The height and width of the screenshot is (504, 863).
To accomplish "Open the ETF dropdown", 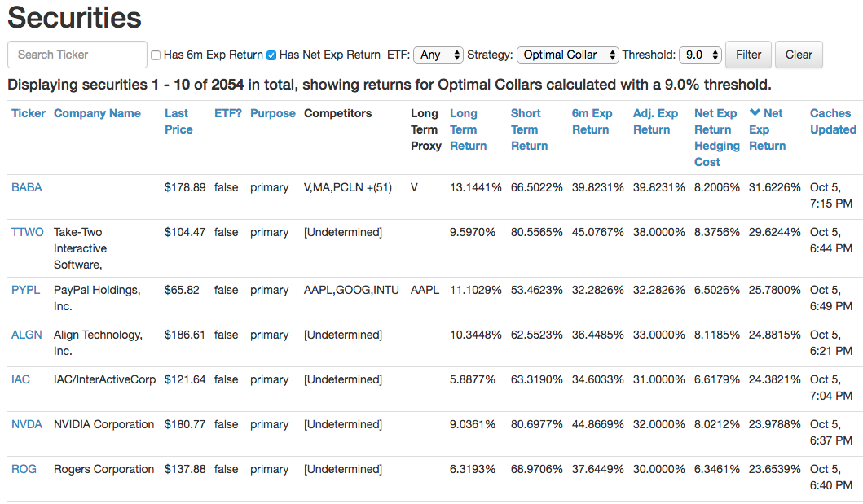I will click(x=438, y=55).
